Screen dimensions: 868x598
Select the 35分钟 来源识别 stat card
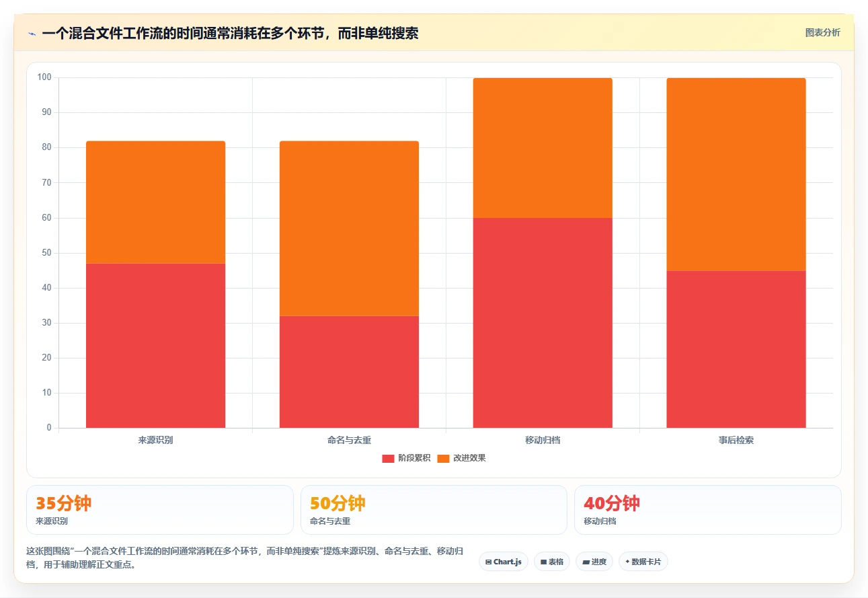click(160, 510)
